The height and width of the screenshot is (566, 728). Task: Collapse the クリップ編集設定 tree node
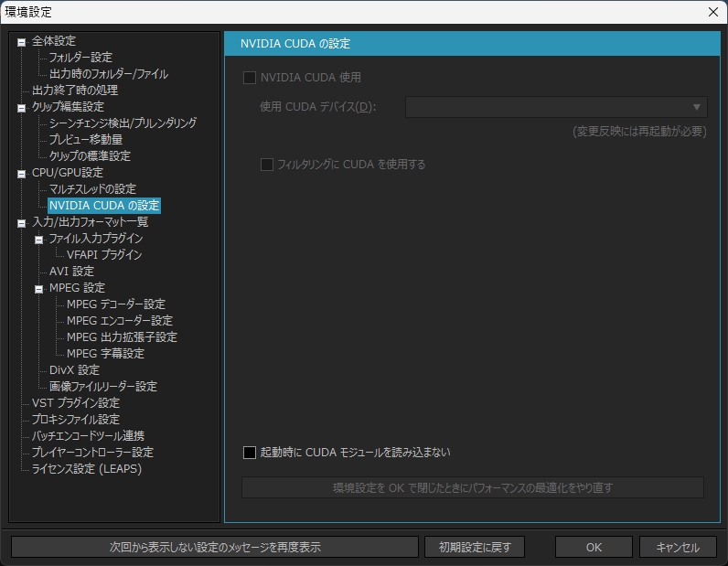coord(21,108)
